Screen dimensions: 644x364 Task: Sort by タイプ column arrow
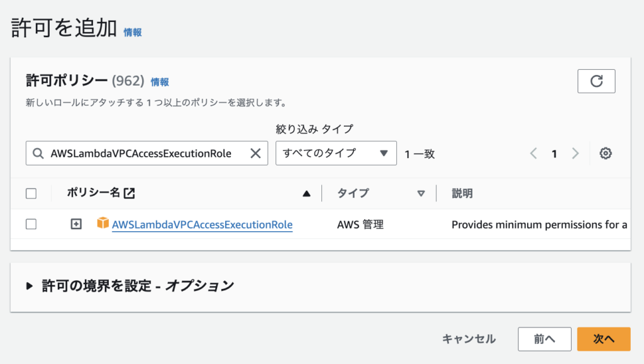click(x=421, y=193)
